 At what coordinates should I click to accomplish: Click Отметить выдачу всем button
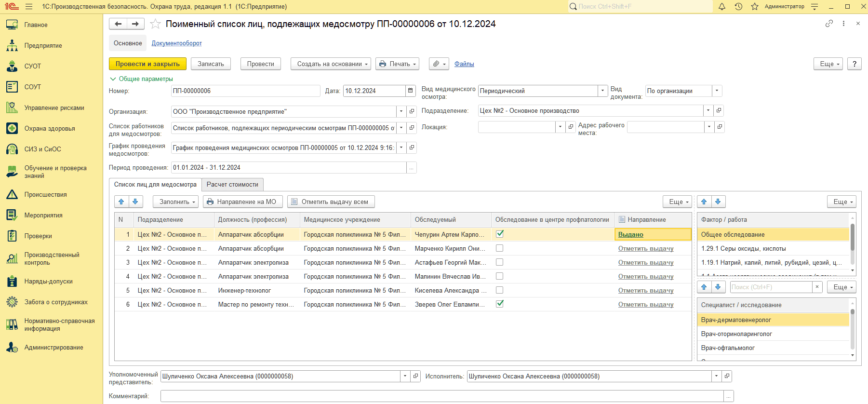tap(331, 202)
